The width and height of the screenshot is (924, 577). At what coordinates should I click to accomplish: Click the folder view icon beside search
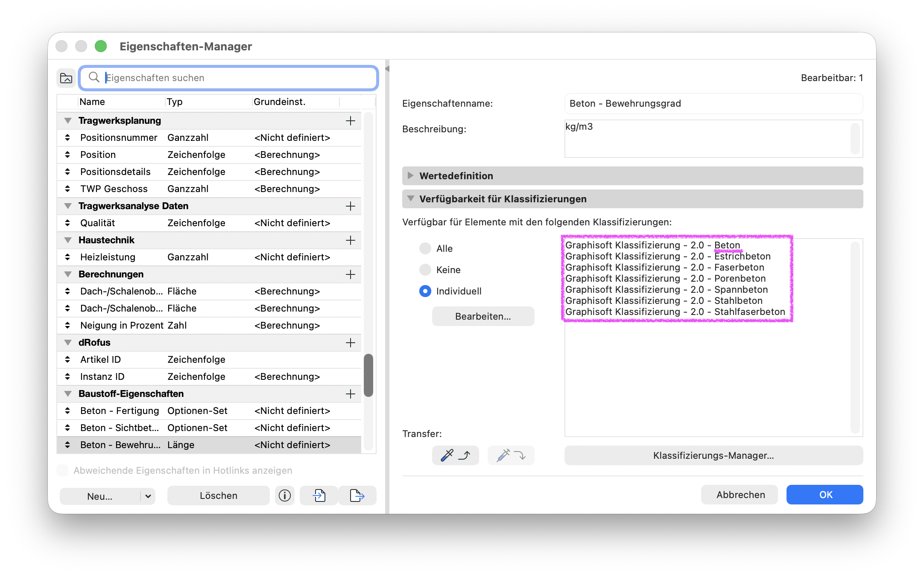66,78
